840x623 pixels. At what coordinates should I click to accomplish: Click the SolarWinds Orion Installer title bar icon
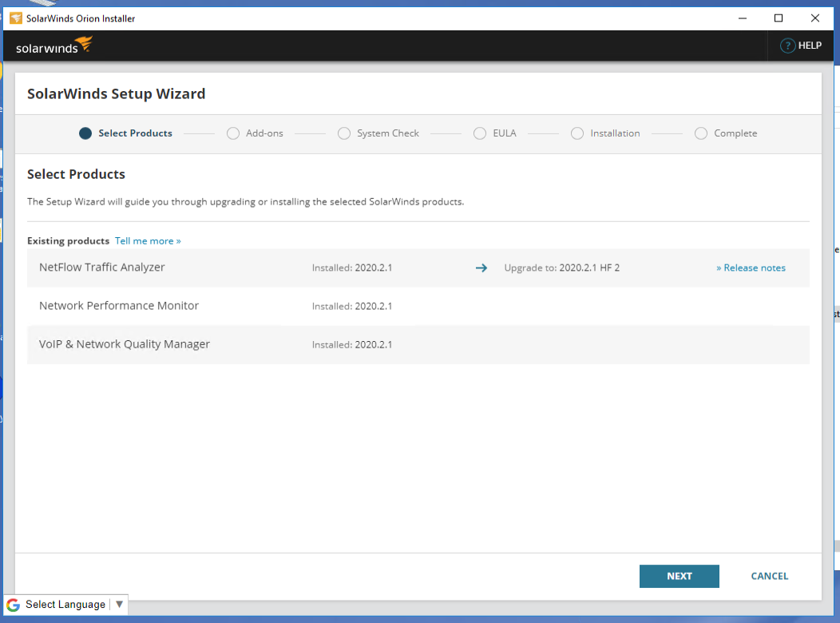[x=16, y=18]
